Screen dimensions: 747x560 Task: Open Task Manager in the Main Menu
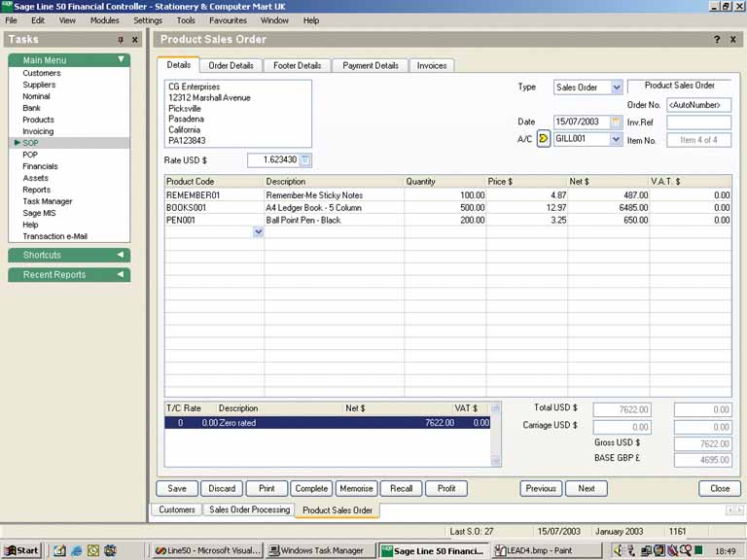pyautogui.click(x=47, y=201)
